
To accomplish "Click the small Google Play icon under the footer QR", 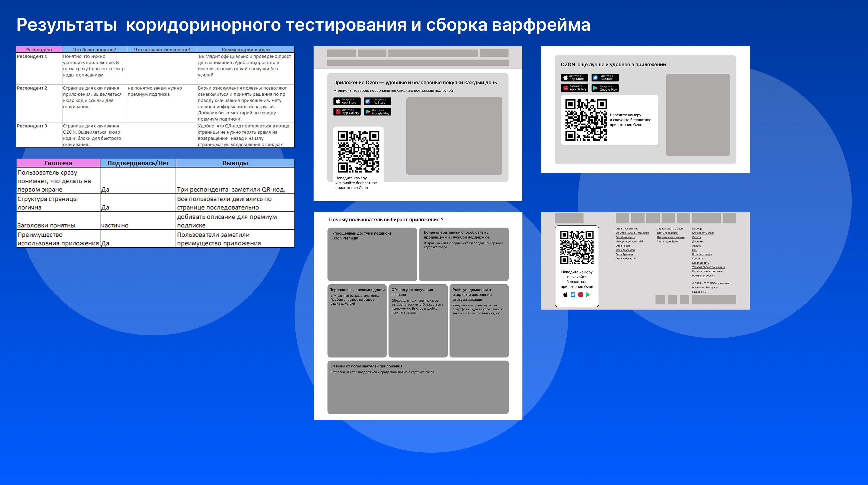I will pyautogui.click(x=588, y=294).
